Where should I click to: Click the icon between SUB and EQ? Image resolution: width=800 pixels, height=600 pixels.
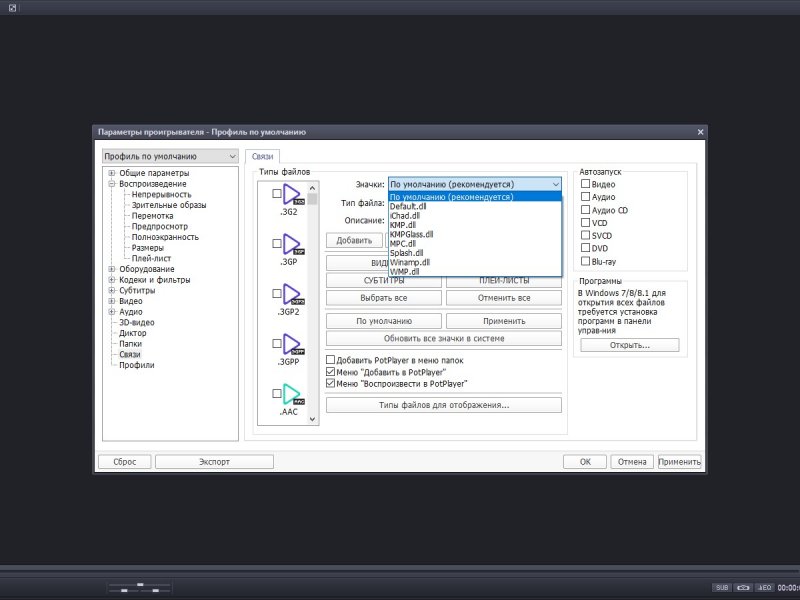[x=743, y=588]
